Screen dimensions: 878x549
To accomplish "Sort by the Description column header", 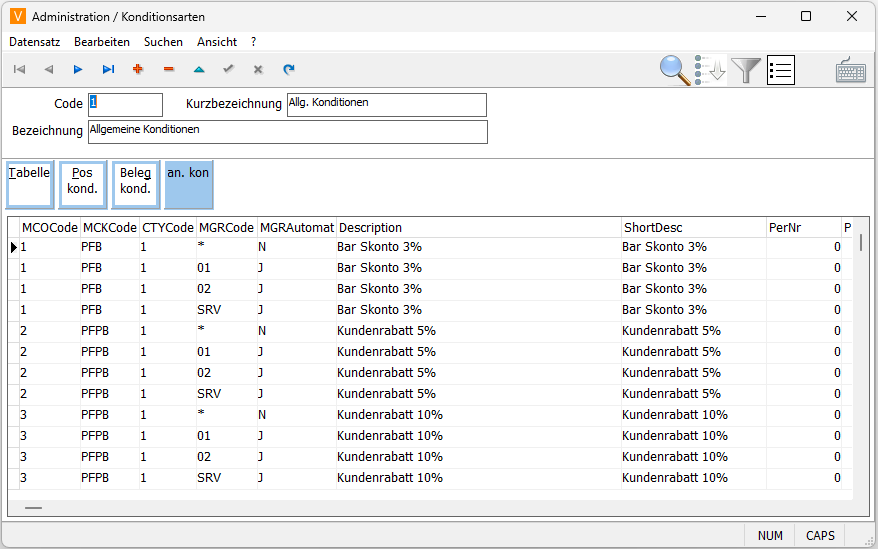I will click(x=478, y=228).
